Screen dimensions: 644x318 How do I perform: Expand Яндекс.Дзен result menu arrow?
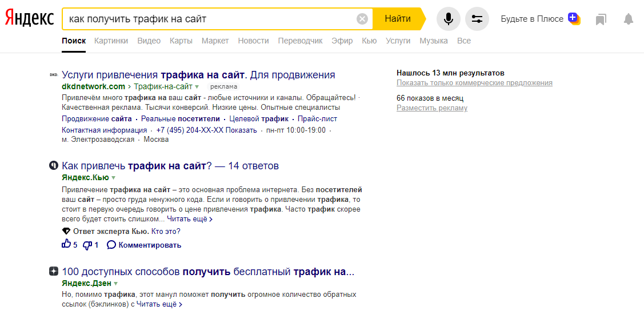coord(116,284)
